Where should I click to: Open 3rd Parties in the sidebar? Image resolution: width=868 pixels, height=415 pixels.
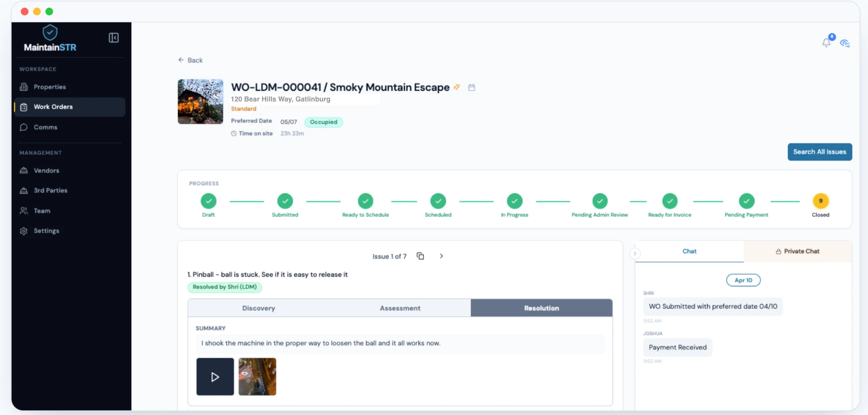click(70, 191)
